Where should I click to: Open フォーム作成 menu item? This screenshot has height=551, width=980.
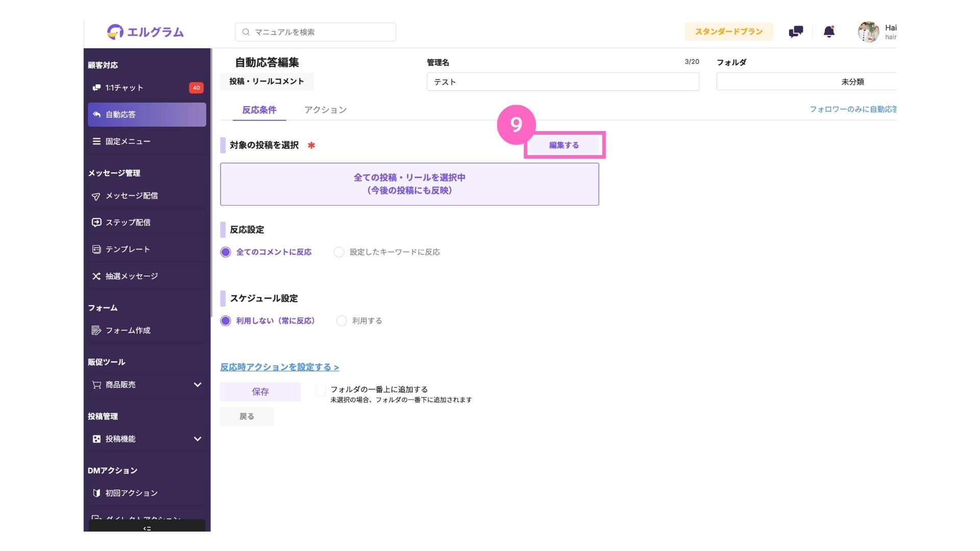(147, 331)
